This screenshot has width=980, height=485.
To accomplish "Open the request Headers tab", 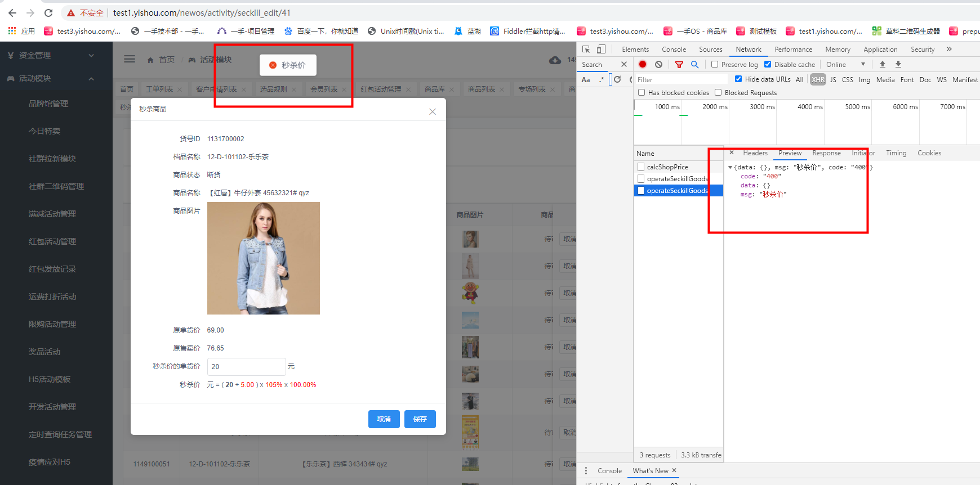I will click(x=755, y=153).
